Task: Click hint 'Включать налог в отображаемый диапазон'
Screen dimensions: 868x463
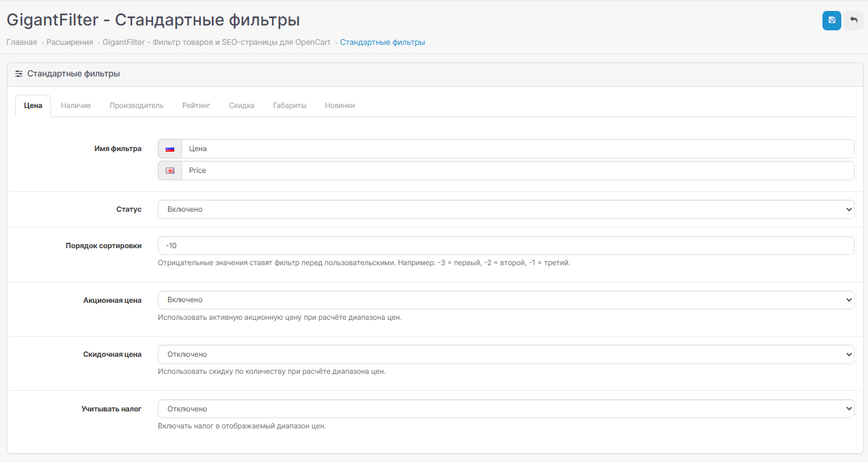Action: coord(242,426)
